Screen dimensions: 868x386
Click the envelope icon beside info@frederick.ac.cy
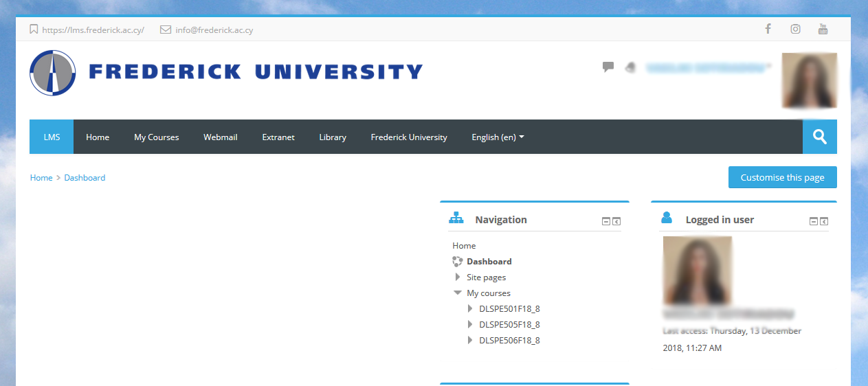click(x=166, y=30)
